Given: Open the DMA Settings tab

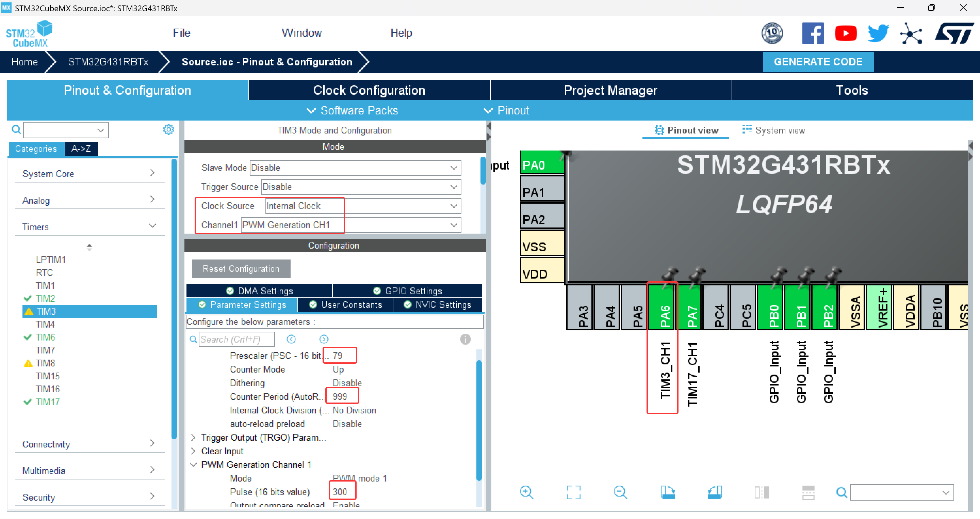Looking at the screenshot, I should point(259,291).
